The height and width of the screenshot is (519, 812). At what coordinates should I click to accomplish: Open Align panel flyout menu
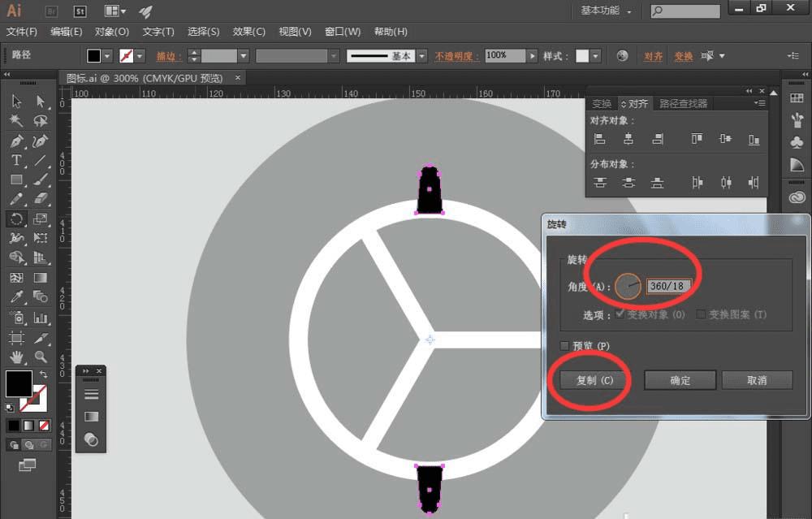760,103
